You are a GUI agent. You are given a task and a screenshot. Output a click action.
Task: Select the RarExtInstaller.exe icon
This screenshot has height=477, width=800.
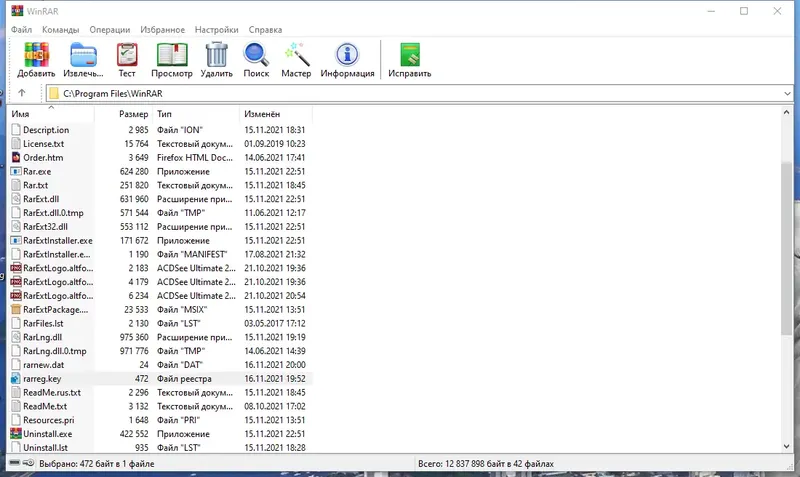coord(16,240)
